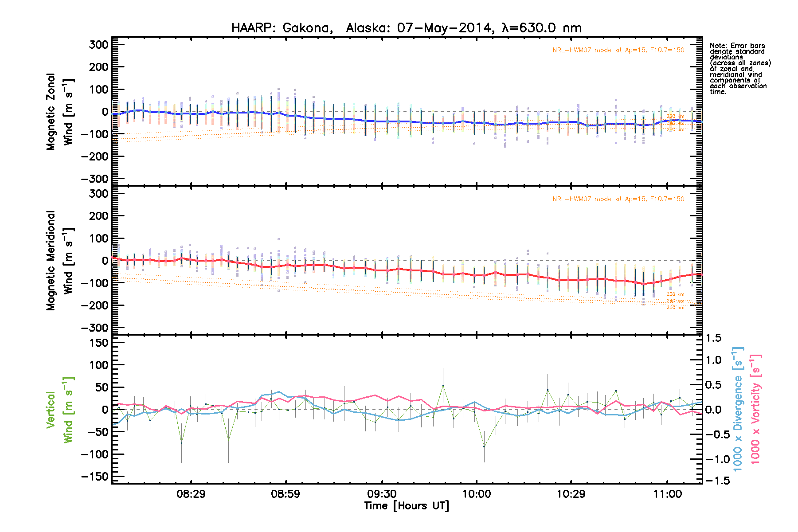Click the 11:00 time tick label
798x532 pixels.
point(667,494)
